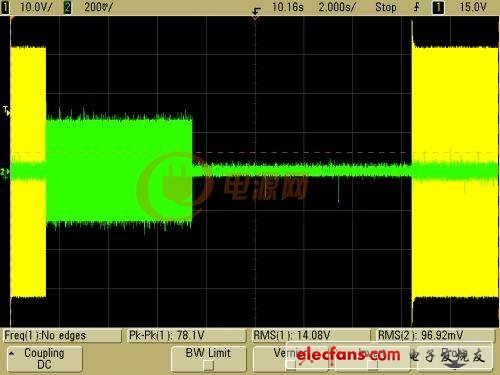The width and height of the screenshot is (500, 375).
Task: Click the 200mV/ channel 2 scale
Action: click(98, 7)
